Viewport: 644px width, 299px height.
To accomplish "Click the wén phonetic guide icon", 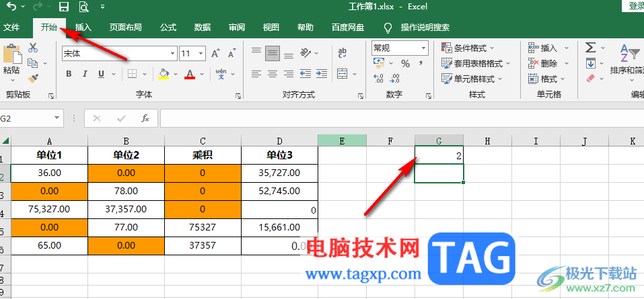I will pyautogui.click(x=221, y=74).
